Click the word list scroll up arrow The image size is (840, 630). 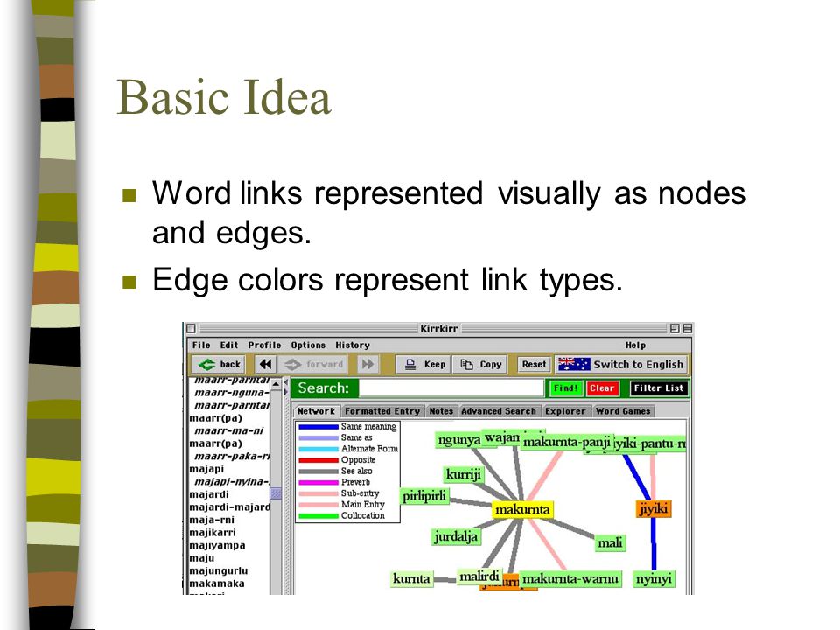point(276,384)
